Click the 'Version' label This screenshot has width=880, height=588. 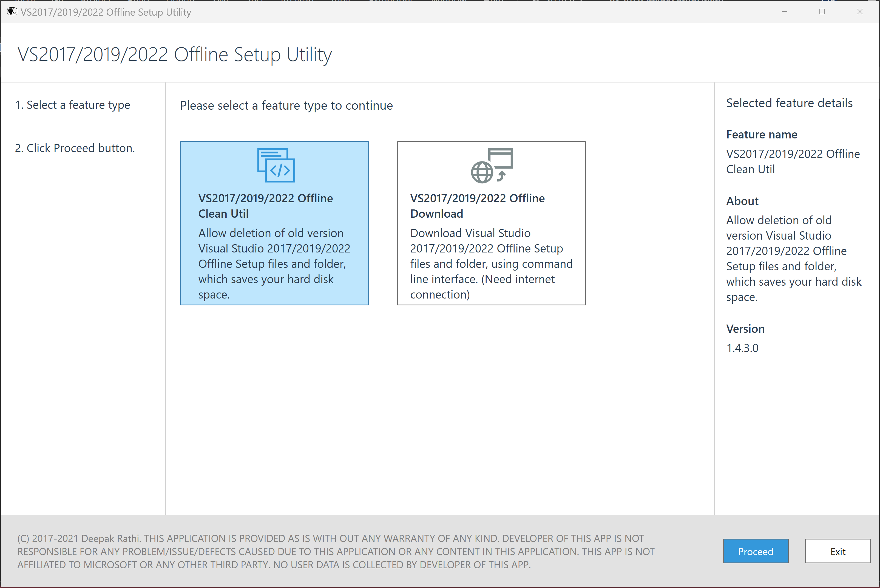click(x=745, y=328)
